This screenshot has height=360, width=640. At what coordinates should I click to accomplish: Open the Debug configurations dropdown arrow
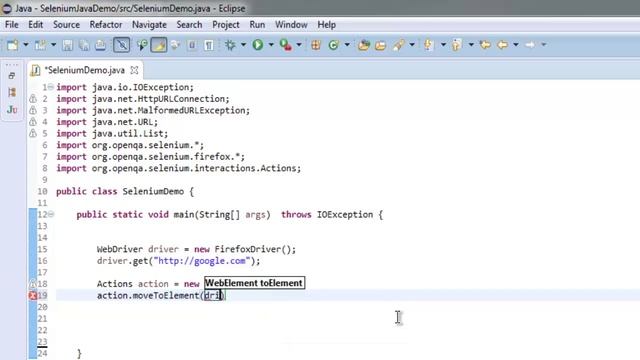[243, 45]
